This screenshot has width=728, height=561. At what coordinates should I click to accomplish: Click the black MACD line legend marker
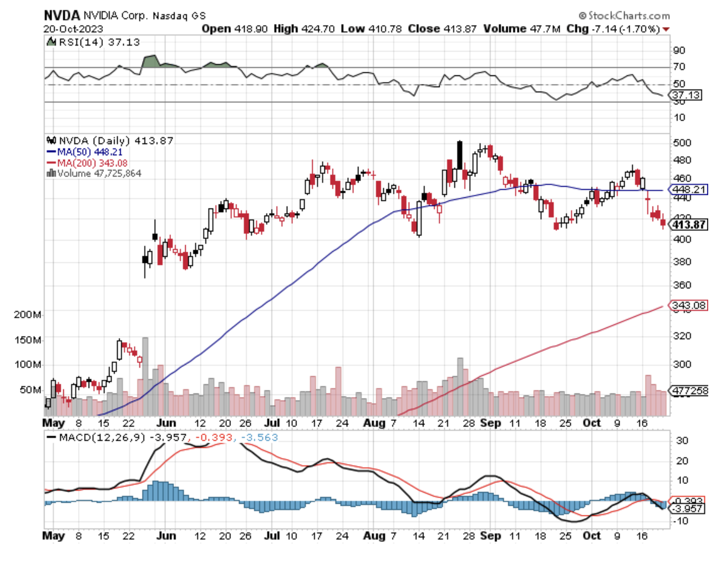pyautogui.click(x=51, y=437)
